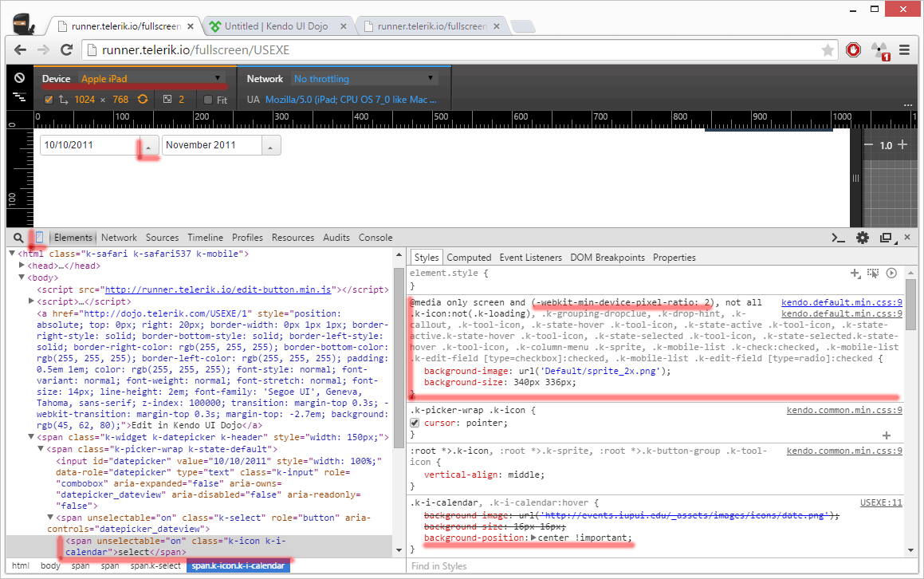Toggle element state icon in Styles
Viewport: 924px width, 579px height.
[873, 273]
